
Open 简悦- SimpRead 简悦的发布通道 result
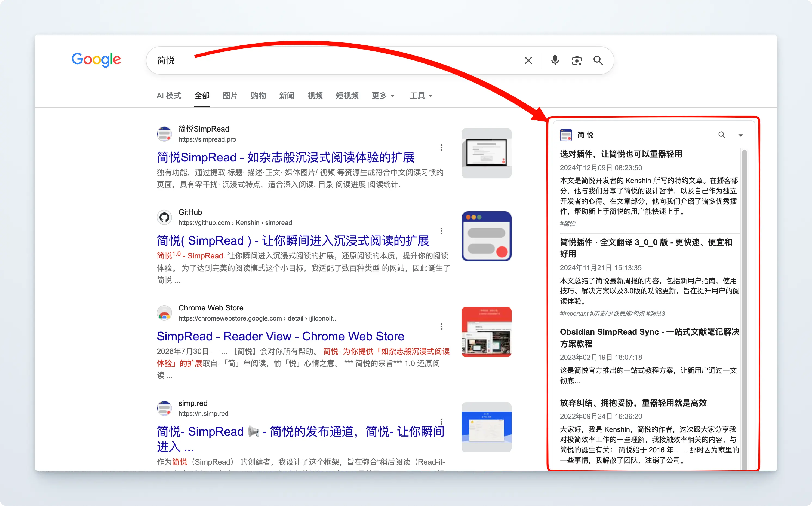pos(300,439)
